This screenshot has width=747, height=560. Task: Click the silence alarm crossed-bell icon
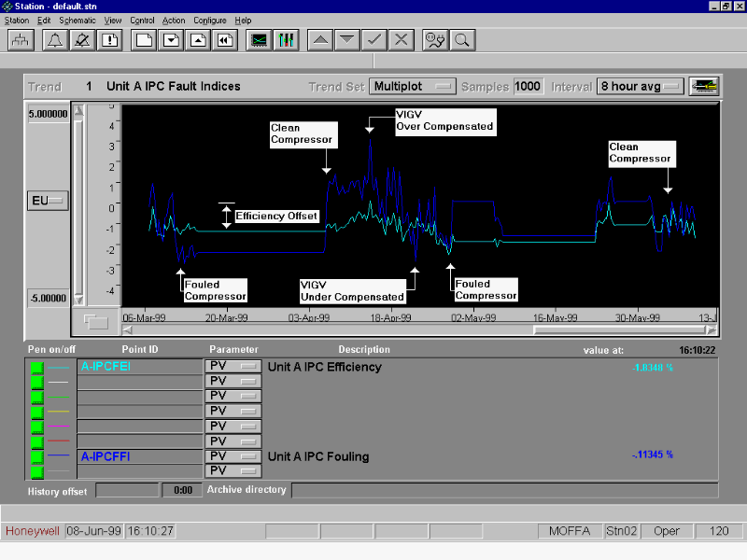click(x=82, y=40)
